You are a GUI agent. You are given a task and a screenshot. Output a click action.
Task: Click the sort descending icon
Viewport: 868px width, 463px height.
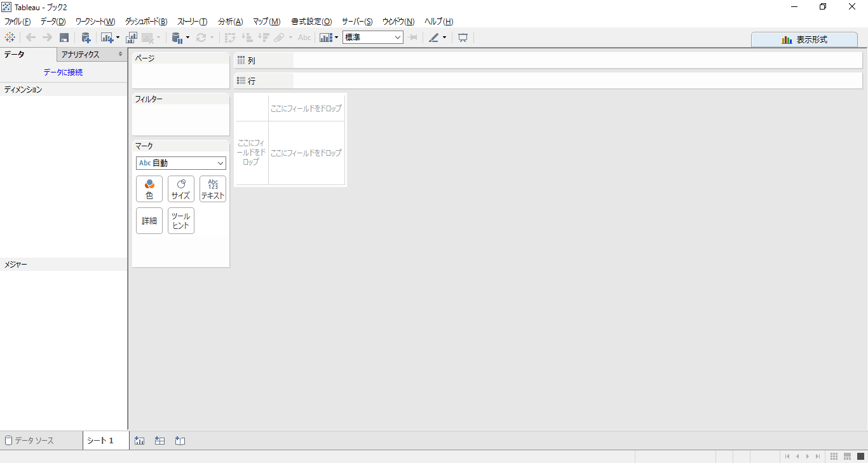point(264,38)
